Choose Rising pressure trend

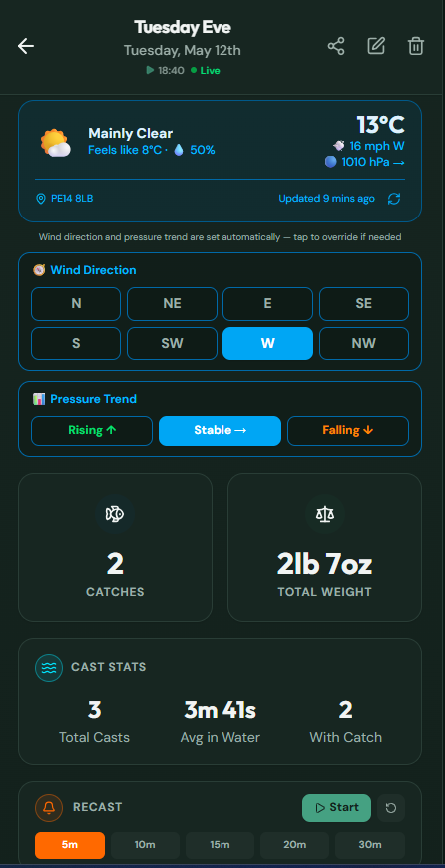(x=92, y=431)
